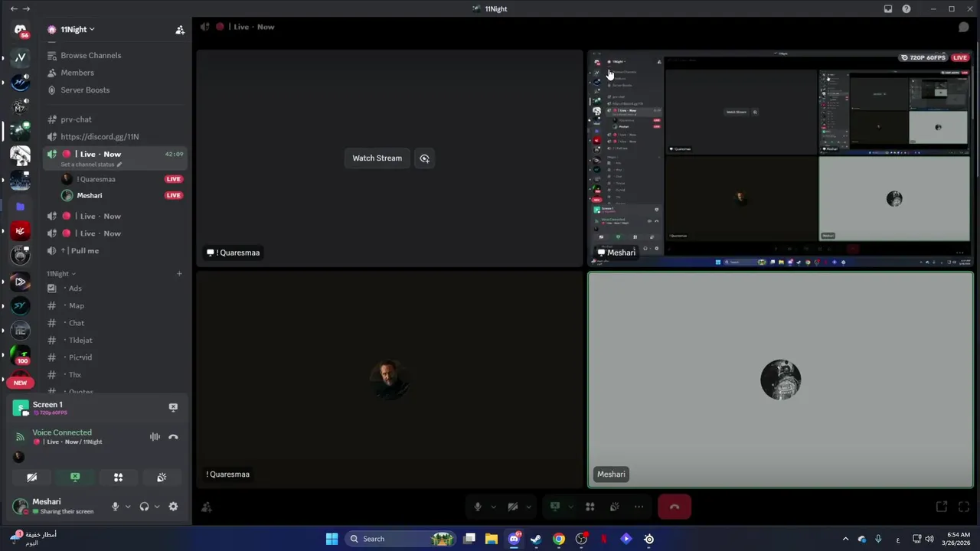Click the NEW unread mentions indicator in the server list
The height and width of the screenshot is (551, 980).
click(x=21, y=383)
